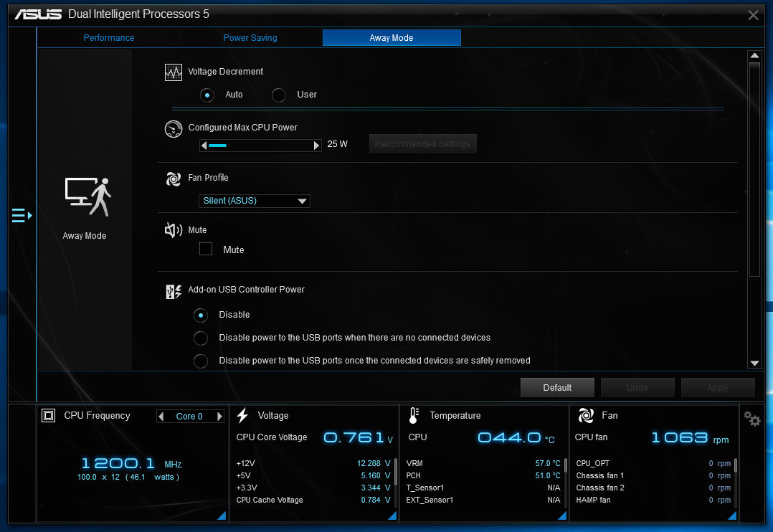
Task: Click the Apply button
Action: [718, 388]
